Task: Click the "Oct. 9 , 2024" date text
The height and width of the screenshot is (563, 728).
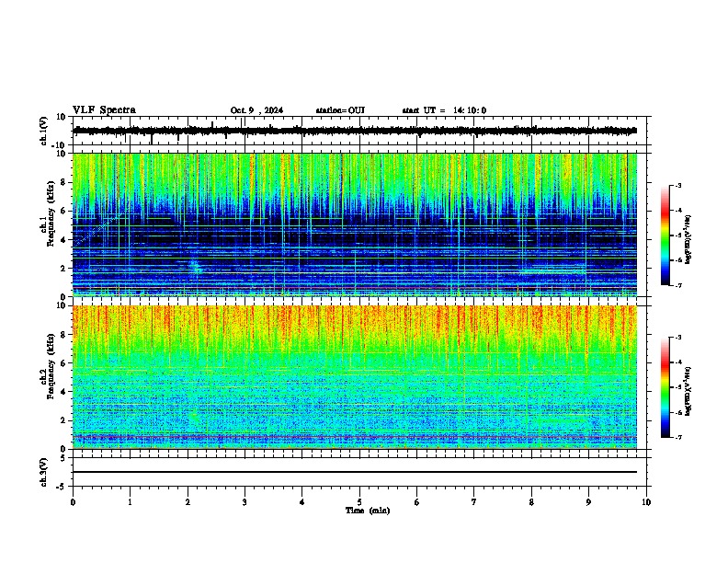Action: click(x=256, y=110)
